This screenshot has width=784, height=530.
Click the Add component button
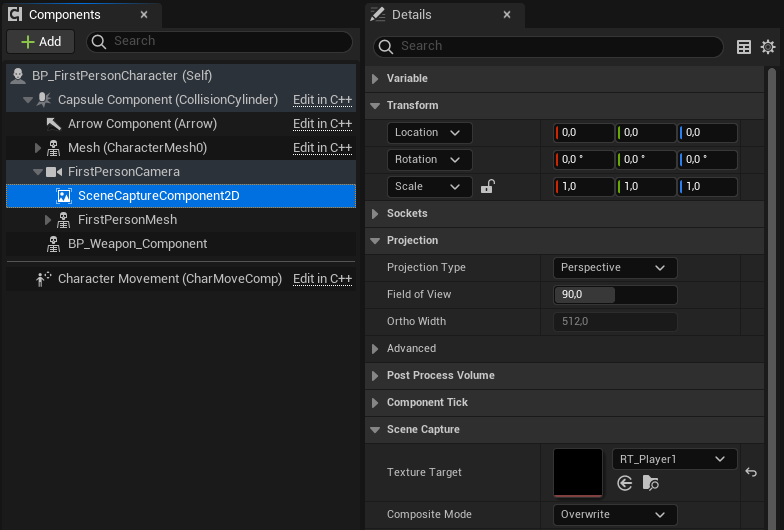coord(40,42)
